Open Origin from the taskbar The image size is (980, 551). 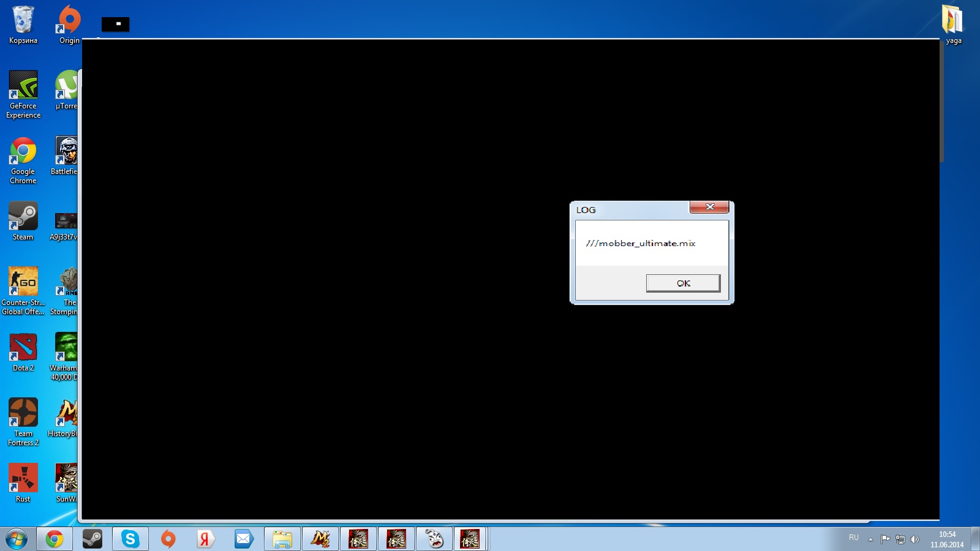point(168,539)
